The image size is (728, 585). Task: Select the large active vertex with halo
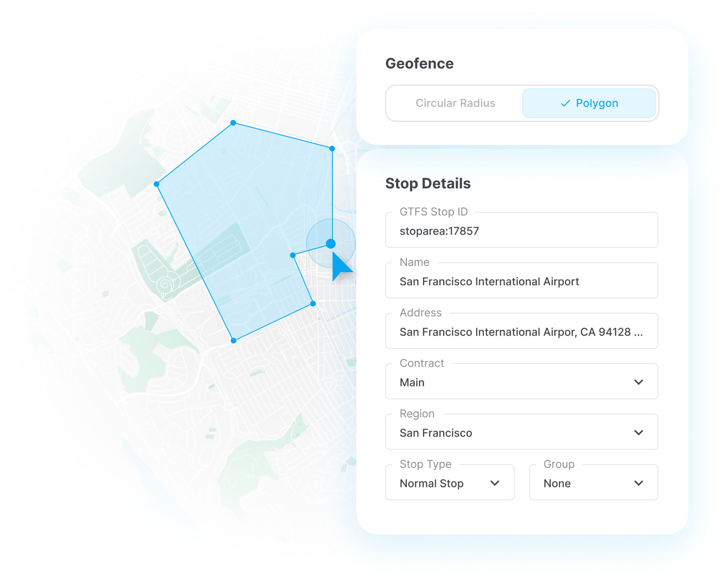[331, 244]
